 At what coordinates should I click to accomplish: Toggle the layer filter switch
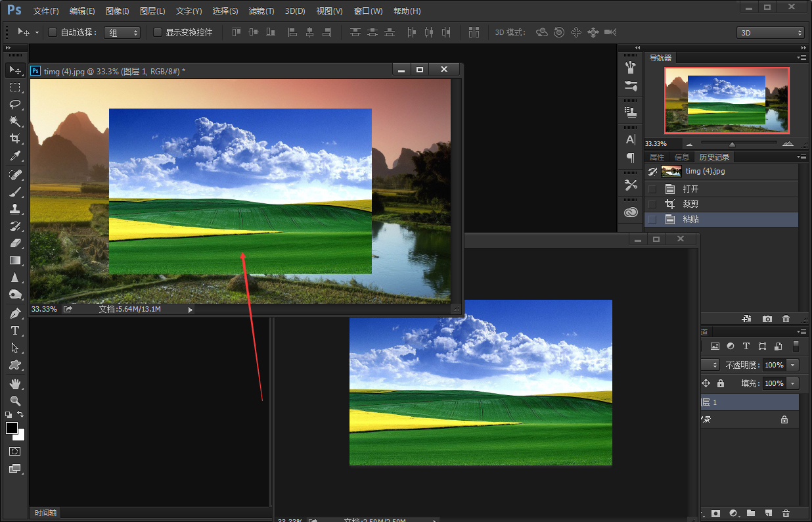(x=796, y=346)
